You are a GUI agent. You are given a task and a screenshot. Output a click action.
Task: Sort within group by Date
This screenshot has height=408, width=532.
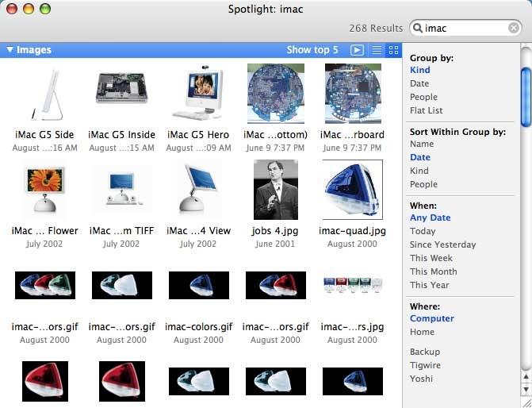click(x=420, y=157)
